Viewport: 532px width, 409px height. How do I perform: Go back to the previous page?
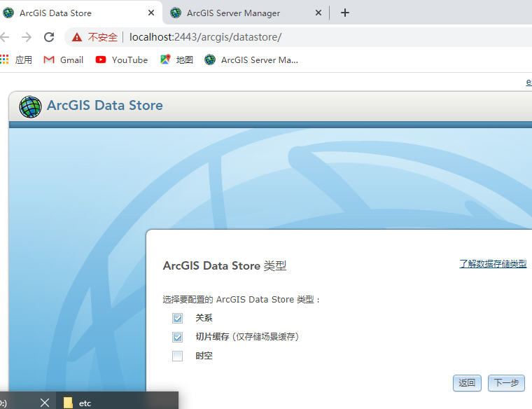coord(5,37)
